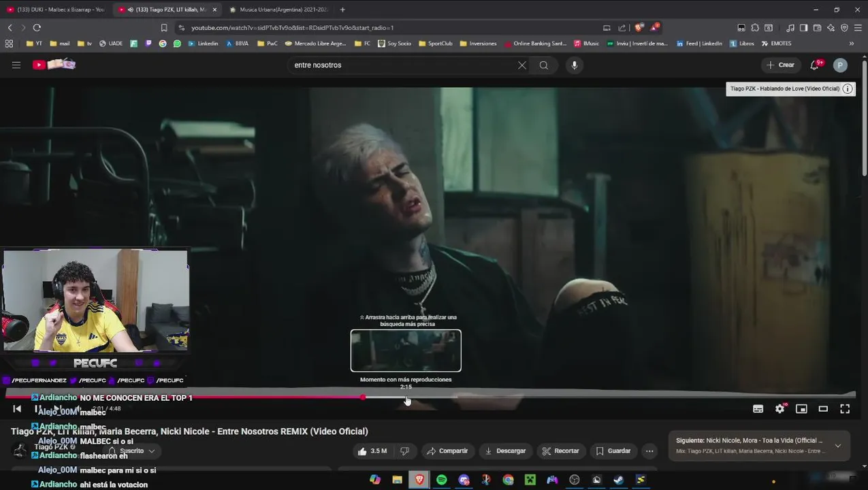Open Brave Rewards triangle icon
The width and height of the screenshot is (868, 490).
654,28
